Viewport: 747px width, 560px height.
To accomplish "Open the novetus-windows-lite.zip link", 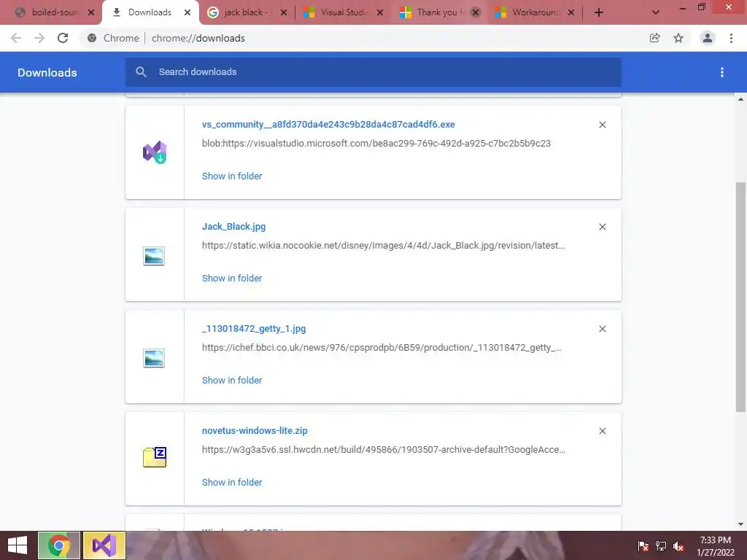I will (x=255, y=430).
